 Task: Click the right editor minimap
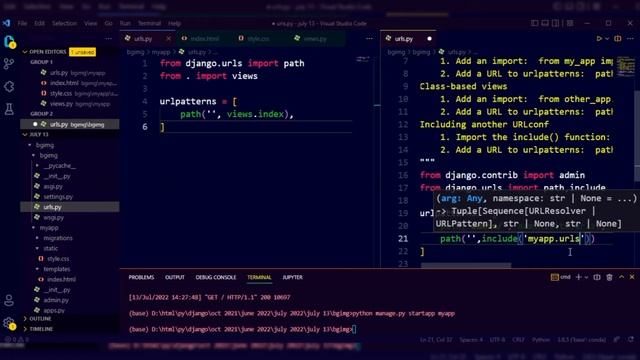click(x=625, y=67)
